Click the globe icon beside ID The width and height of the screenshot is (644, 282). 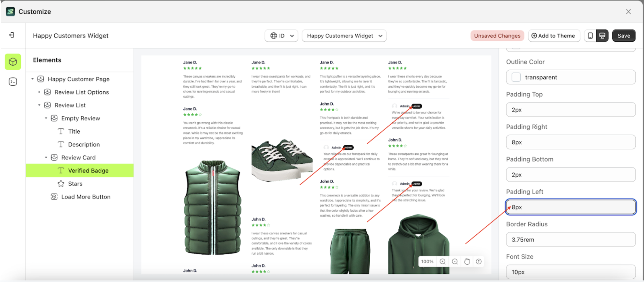click(274, 36)
